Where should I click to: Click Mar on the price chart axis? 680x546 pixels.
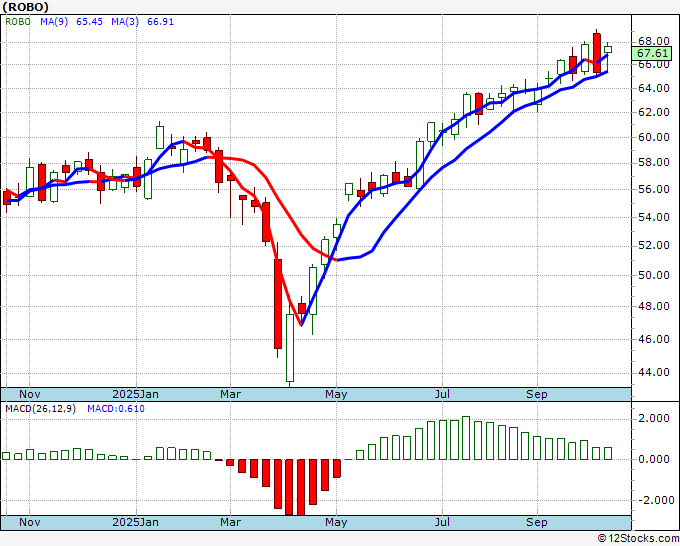230,394
